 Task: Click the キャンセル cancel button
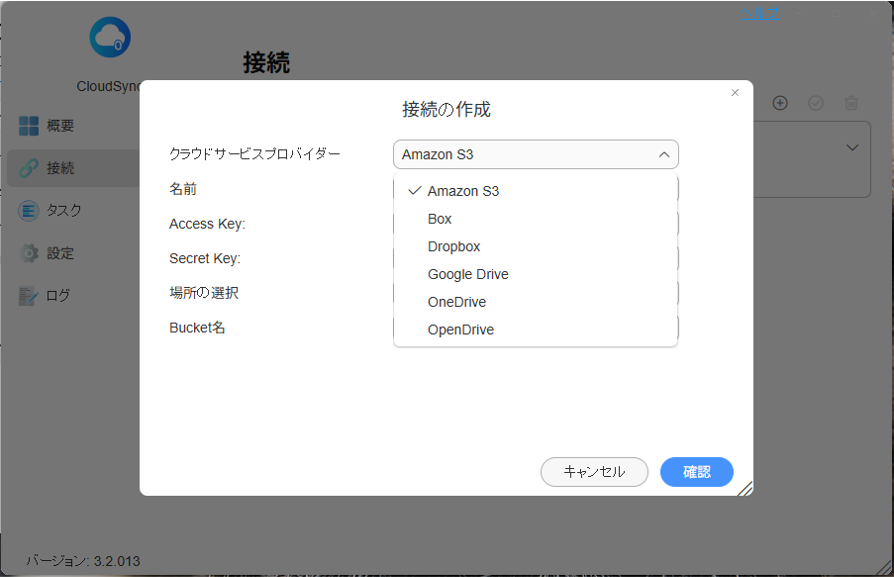point(594,472)
